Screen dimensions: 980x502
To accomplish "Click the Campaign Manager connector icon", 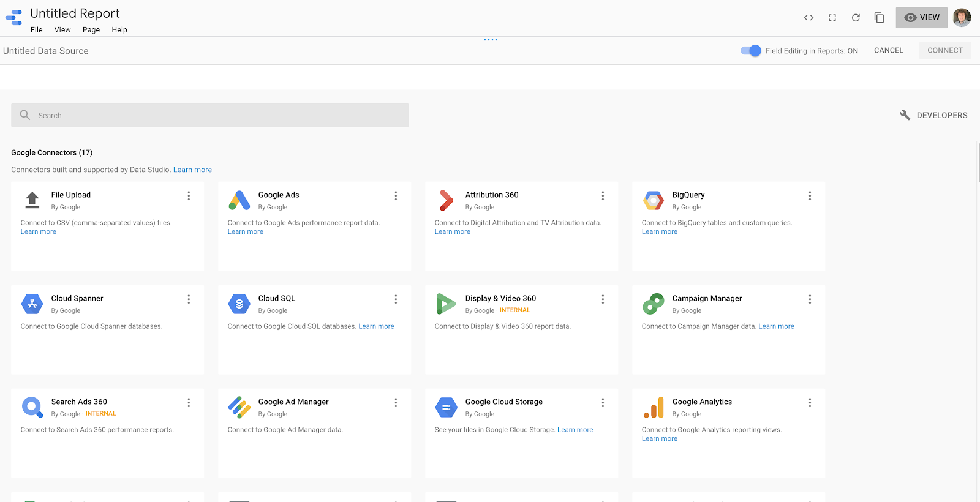I will 654,304.
